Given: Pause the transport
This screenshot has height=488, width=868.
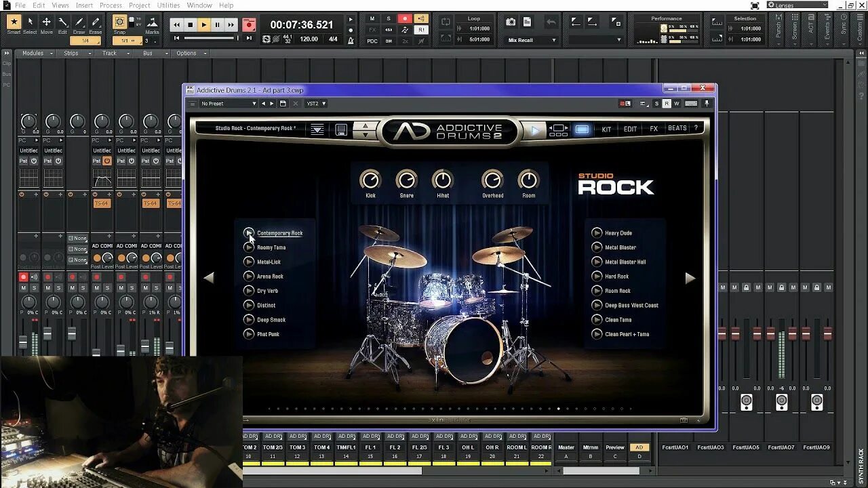Looking at the screenshot, I should click(x=218, y=24).
